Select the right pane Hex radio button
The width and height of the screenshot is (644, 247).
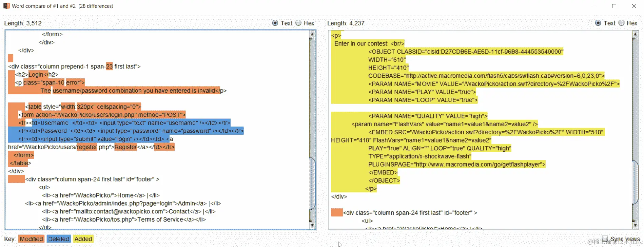[x=621, y=23]
